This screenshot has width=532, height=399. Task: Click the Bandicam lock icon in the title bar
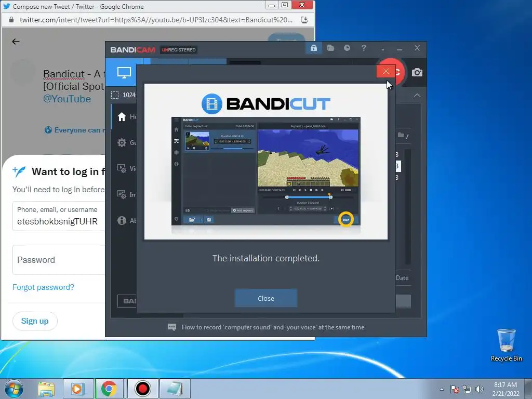pos(313,48)
